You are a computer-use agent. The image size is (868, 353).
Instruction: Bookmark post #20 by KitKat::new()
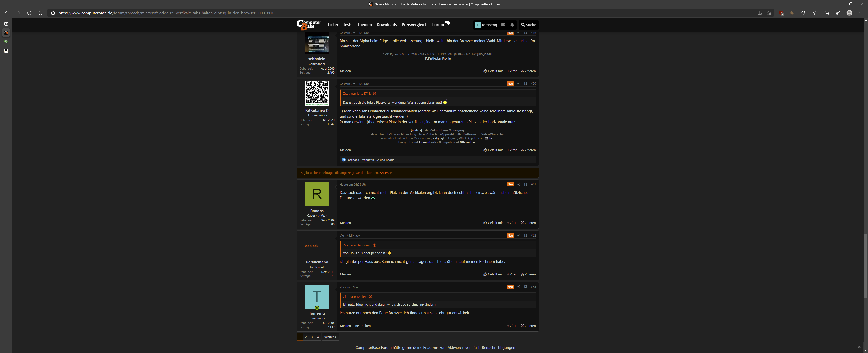coord(525,83)
